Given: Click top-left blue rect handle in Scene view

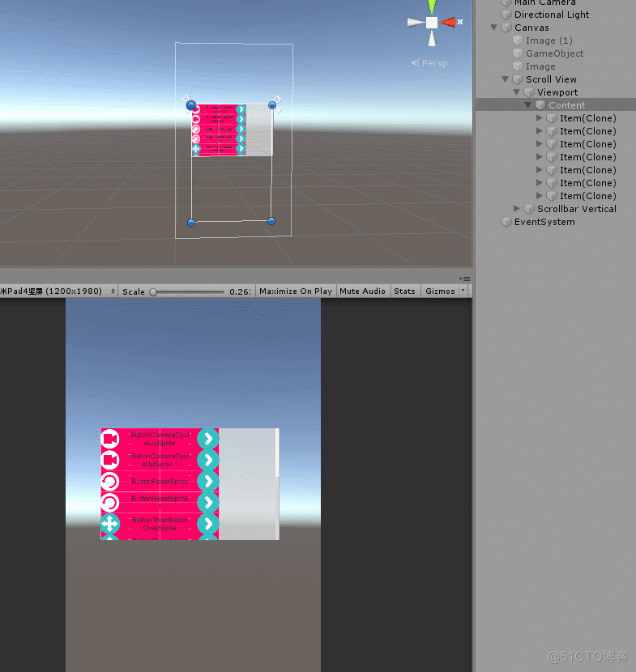Looking at the screenshot, I should [191, 105].
